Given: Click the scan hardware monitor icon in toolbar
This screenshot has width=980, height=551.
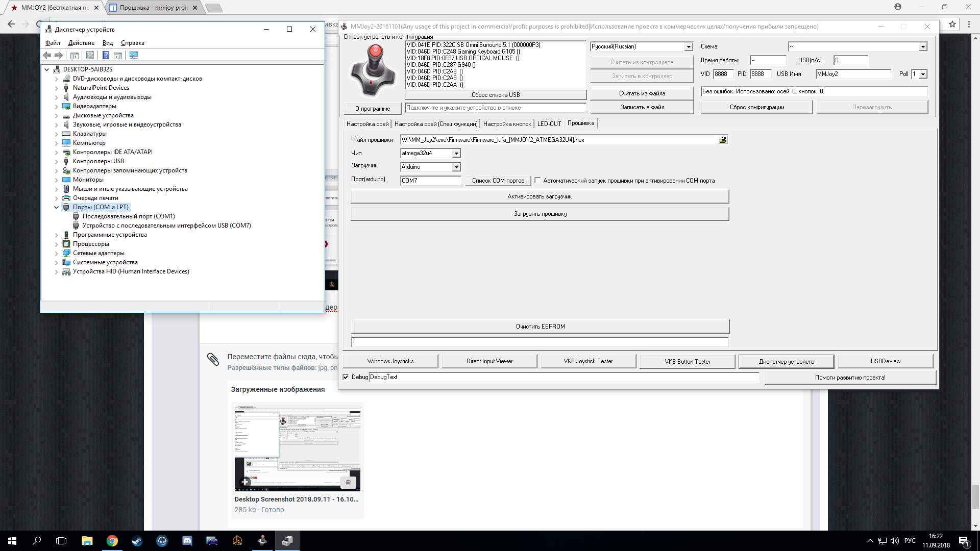Looking at the screenshot, I should [134, 55].
